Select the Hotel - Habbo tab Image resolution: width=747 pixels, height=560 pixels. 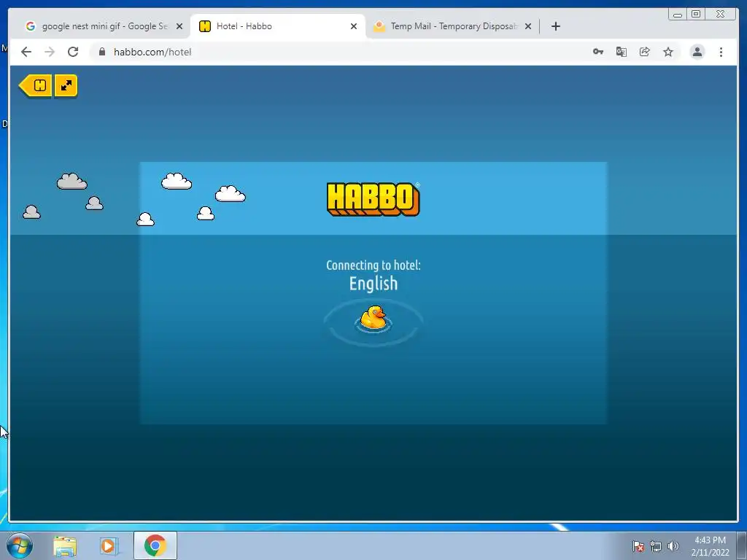pos(277,26)
